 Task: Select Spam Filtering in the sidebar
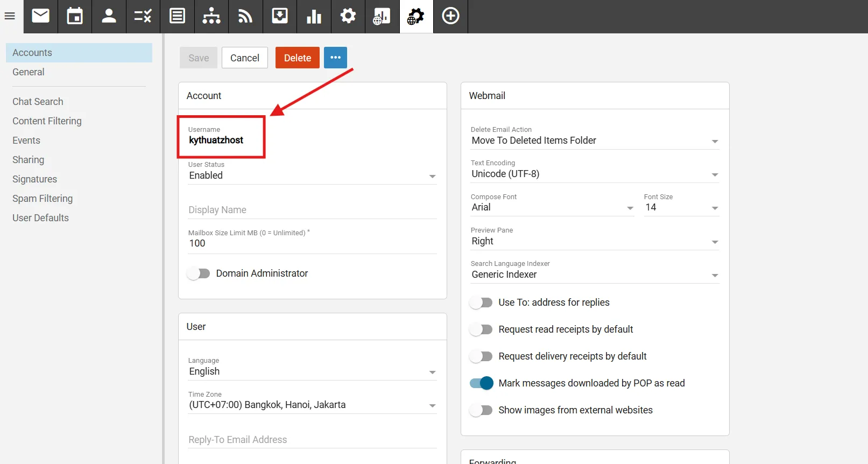43,199
